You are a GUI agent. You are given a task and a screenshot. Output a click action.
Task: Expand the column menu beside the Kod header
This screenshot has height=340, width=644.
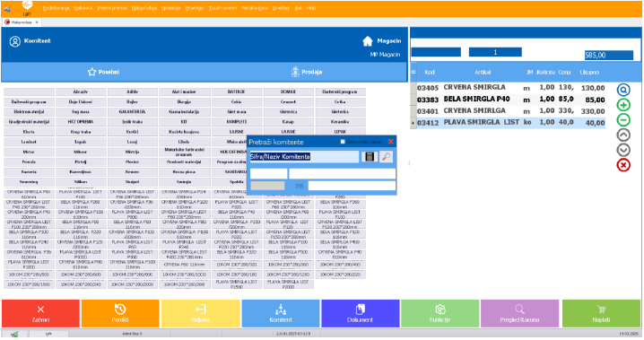(413, 73)
